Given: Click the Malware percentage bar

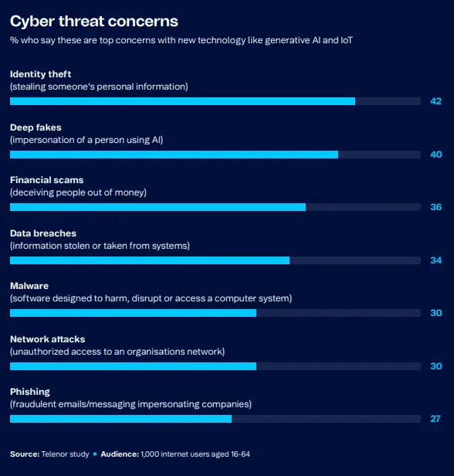Looking at the screenshot, I should [x=215, y=313].
